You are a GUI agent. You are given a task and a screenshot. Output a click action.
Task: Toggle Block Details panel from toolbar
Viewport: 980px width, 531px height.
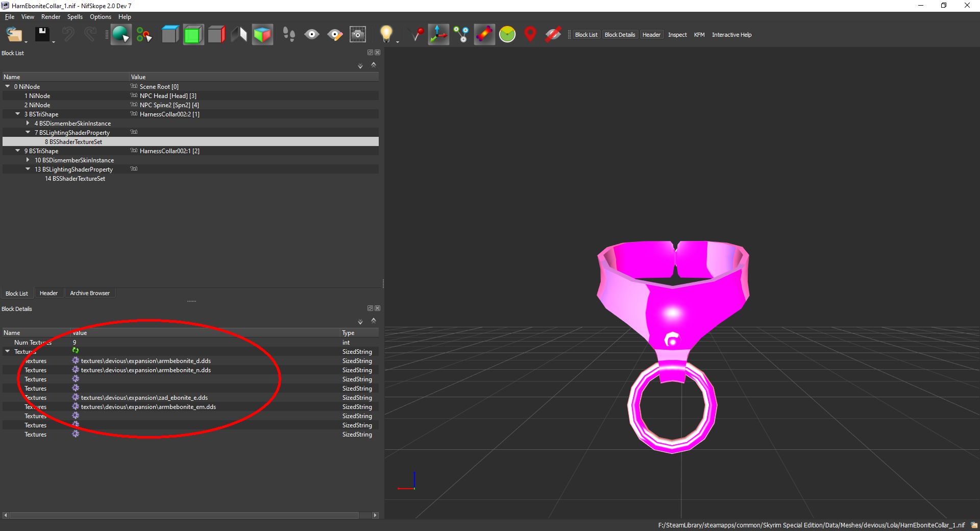click(620, 35)
